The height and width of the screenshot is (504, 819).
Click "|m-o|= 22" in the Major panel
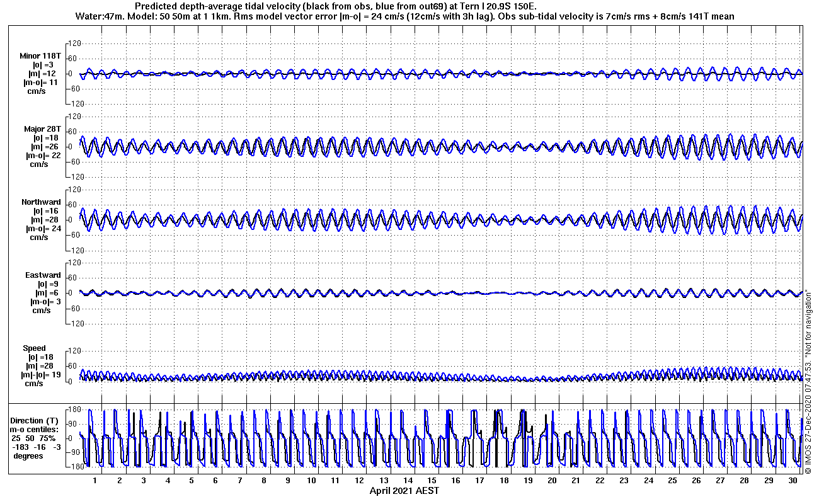tap(42, 156)
